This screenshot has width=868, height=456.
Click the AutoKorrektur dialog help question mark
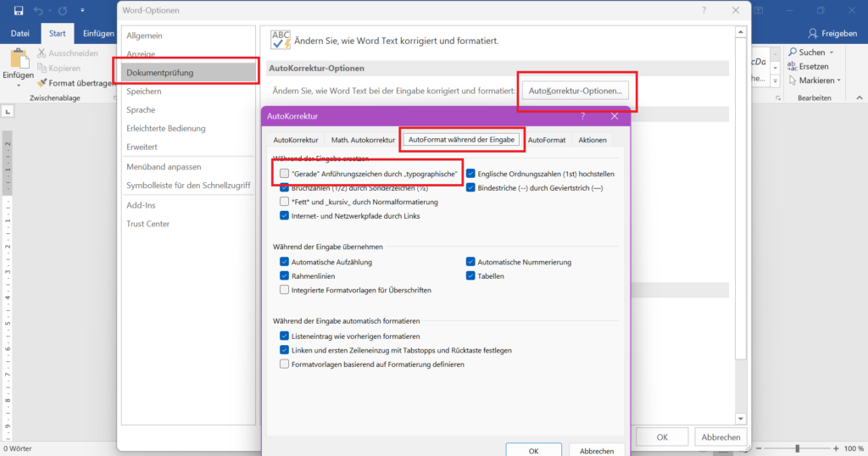[582, 116]
